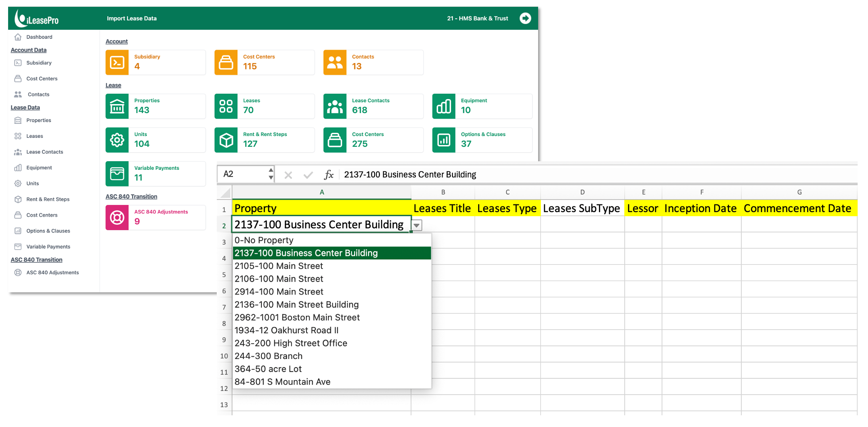Image resolution: width=868 pixels, height=427 pixels.
Task: Click sidebar Rent & Rent Steps cube icon
Action: point(18,199)
